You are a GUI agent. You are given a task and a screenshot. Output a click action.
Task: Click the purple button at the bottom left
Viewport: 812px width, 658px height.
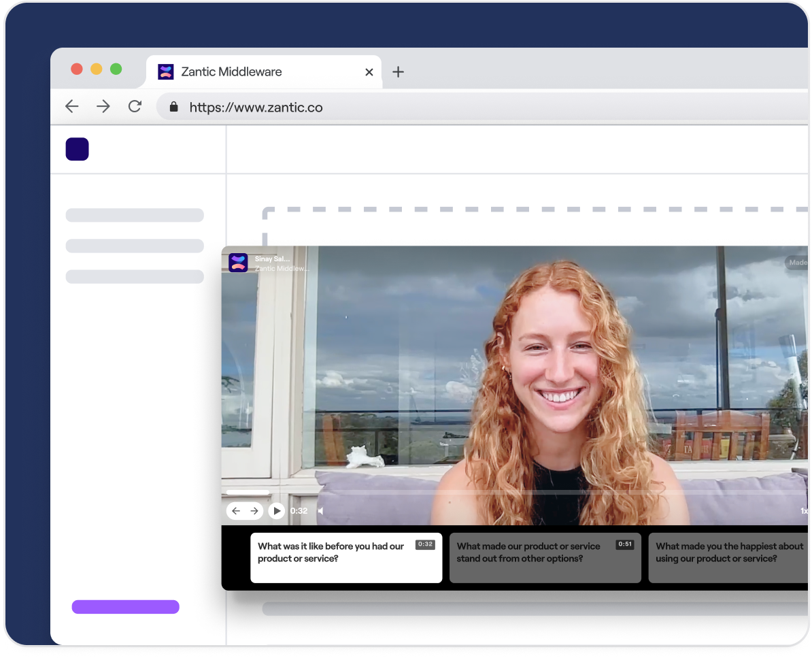coord(125,607)
